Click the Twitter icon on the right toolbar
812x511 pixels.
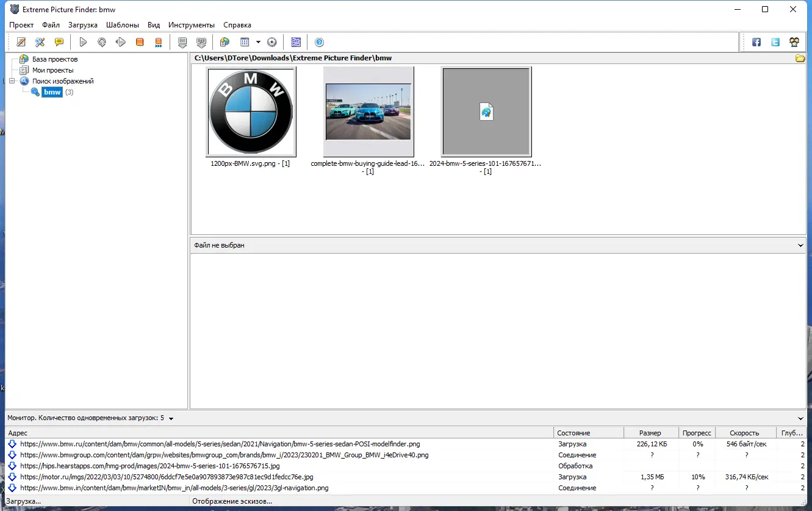(x=775, y=42)
